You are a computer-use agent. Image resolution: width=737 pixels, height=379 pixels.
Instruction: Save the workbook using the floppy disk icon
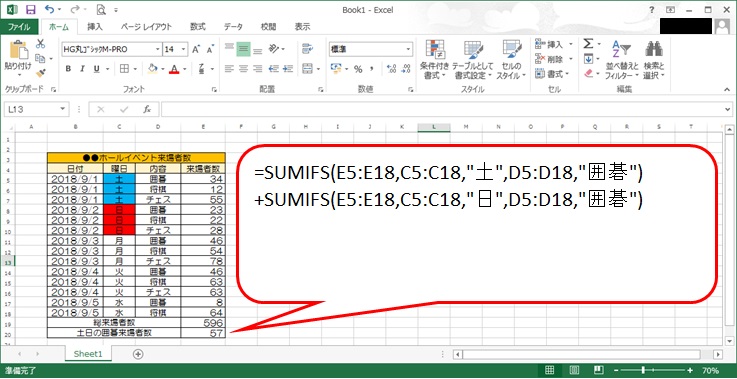(31, 9)
